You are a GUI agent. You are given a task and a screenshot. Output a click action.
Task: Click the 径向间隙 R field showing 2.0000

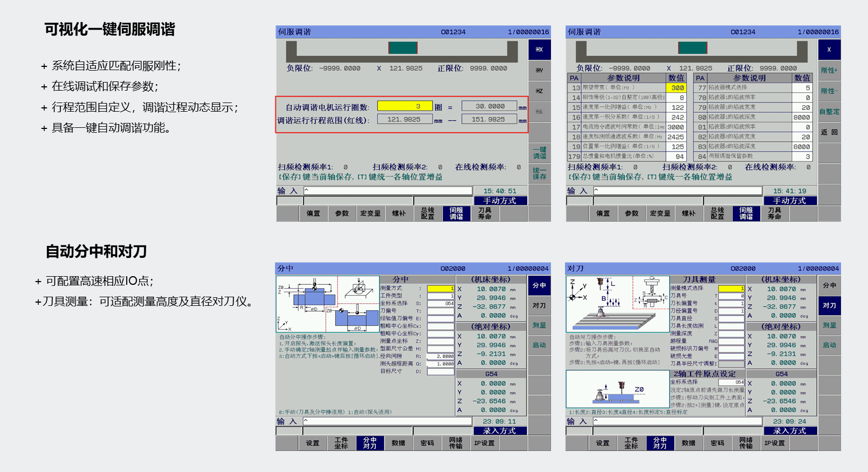440,357
